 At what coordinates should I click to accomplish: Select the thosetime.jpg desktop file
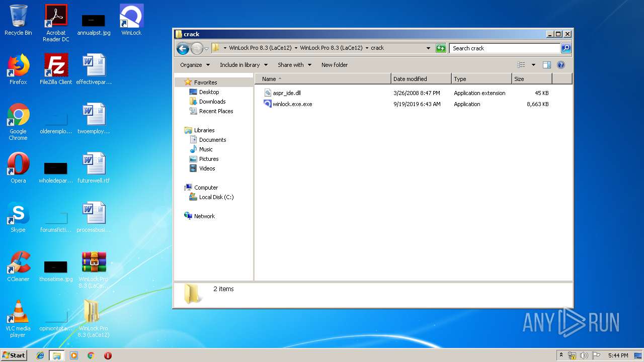[56, 270]
